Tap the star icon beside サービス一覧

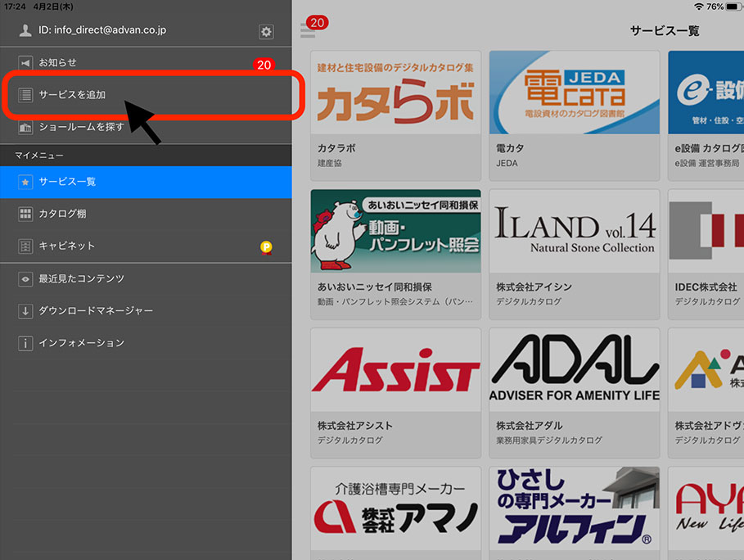(x=25, y=182)
